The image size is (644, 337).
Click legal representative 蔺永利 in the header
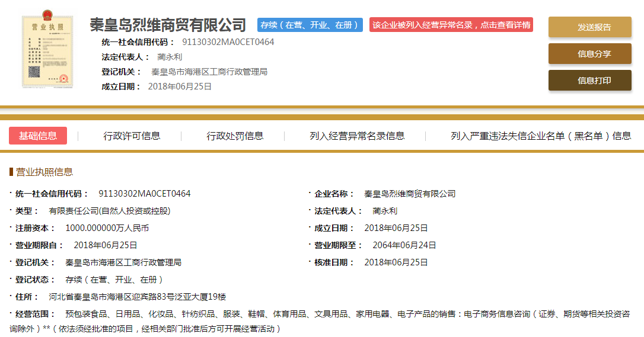(170, 57)
